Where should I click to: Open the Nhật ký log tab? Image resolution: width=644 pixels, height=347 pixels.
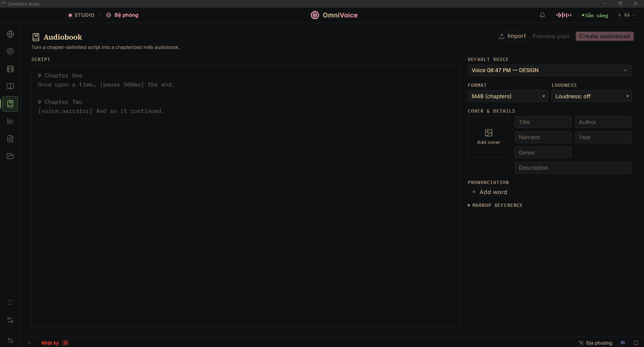tap(50, 343)
